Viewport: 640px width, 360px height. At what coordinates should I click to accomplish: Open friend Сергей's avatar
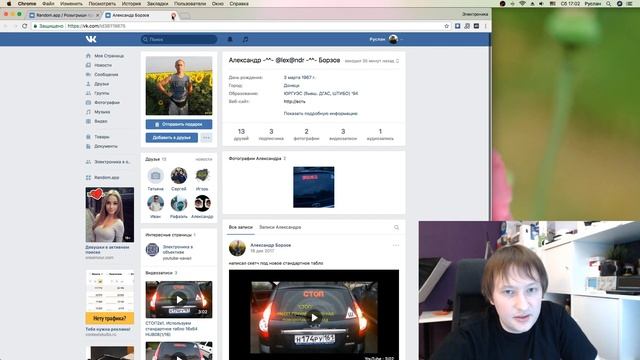[x=179, y=176]
